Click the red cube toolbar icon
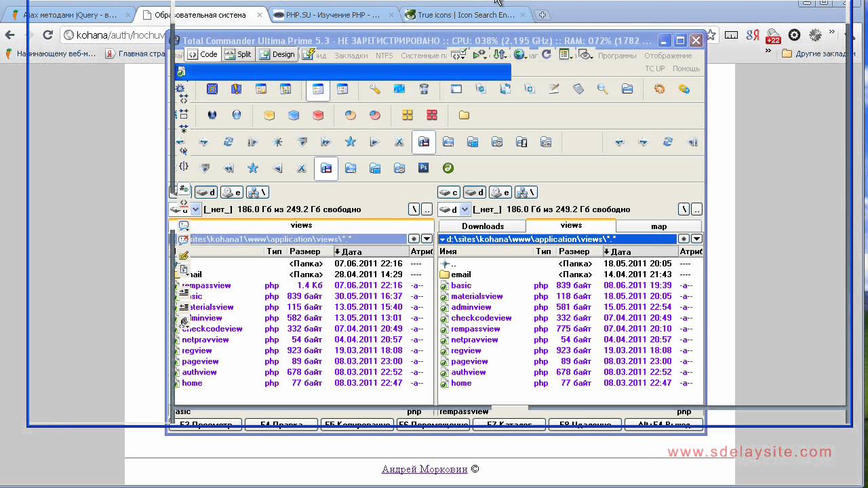868x488 pixels. 318,115
